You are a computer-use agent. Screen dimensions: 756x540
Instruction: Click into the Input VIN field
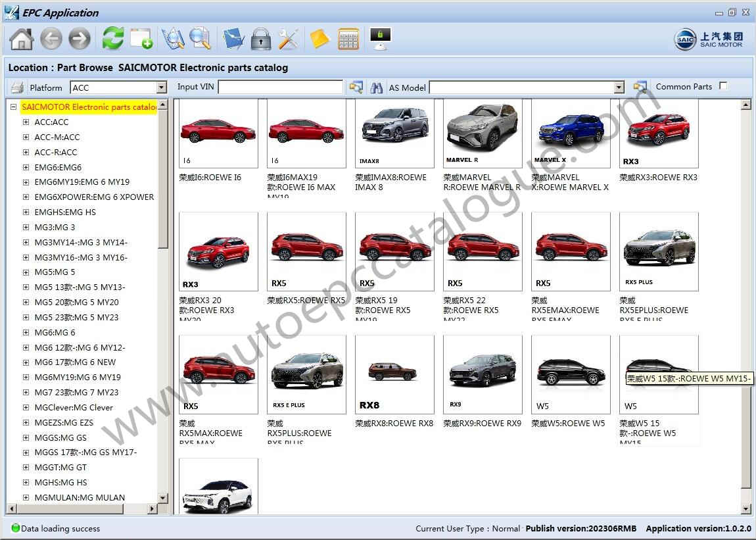(x=281, y=87)
